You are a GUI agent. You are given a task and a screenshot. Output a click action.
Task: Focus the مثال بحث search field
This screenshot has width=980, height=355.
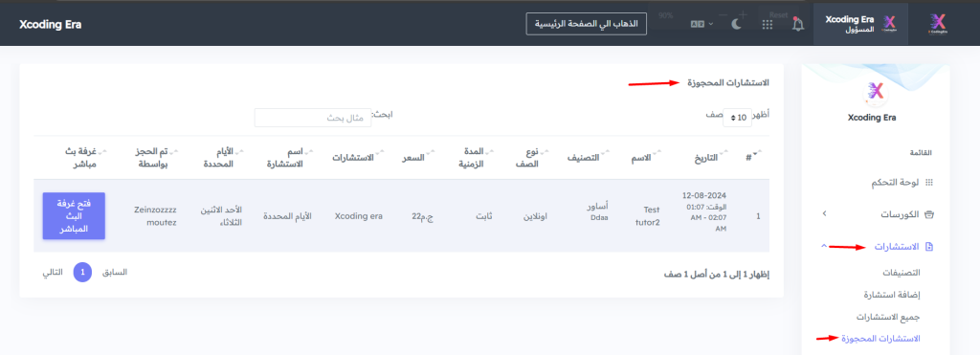[313, 118]
